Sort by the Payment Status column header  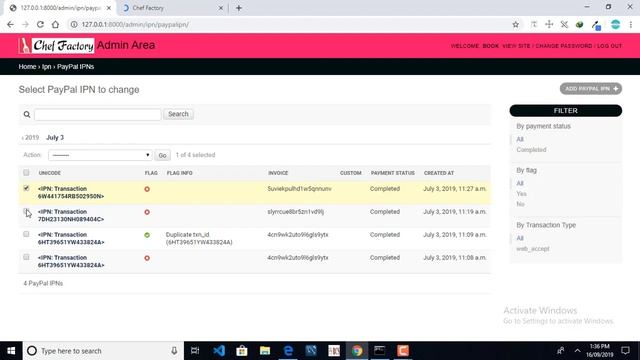click(393, 173)
